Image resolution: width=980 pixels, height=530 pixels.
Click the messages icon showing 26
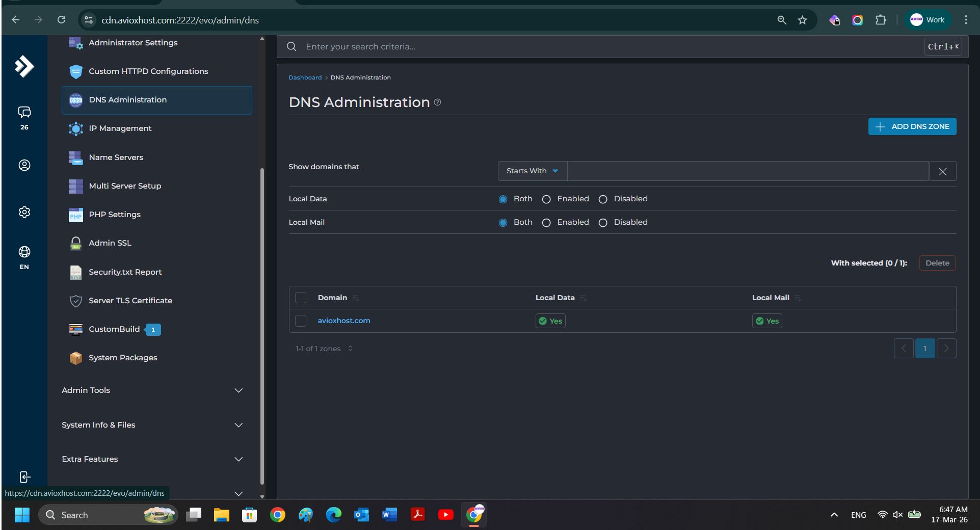click(24, 113)
